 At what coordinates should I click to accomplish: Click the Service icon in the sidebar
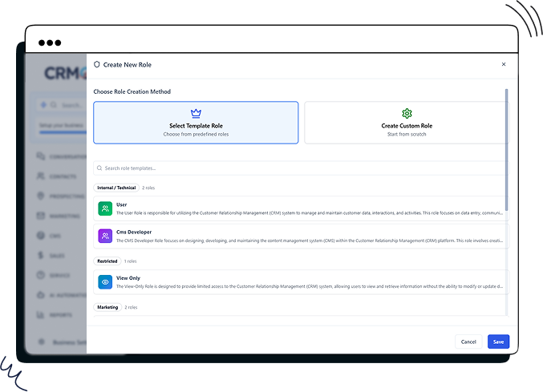point(41,275)
